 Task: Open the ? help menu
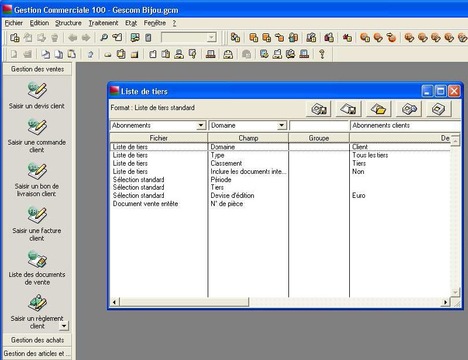tap(174, 23)
